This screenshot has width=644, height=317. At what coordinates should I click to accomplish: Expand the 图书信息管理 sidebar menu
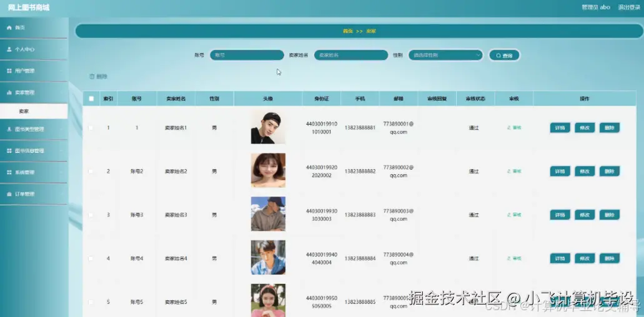34,151
